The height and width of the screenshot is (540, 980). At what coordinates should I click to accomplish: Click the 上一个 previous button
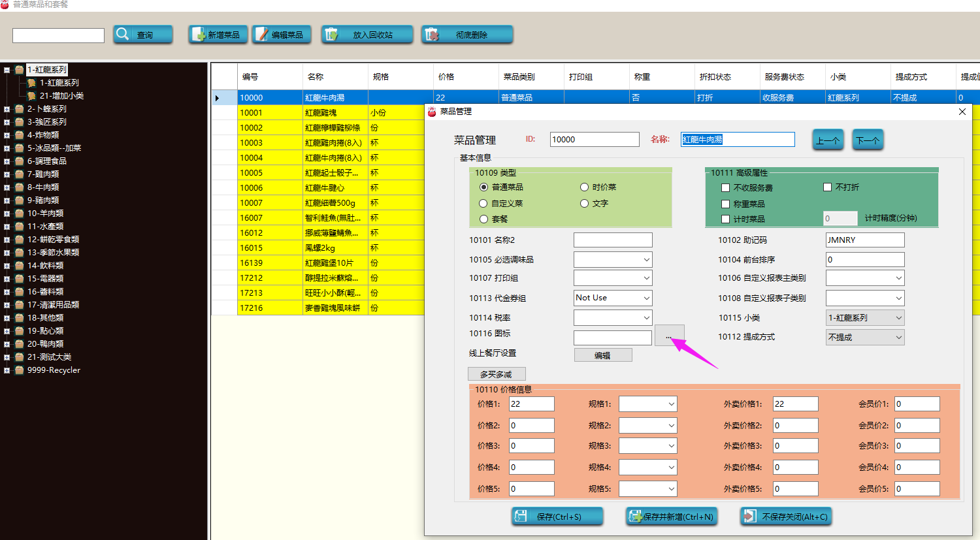(x=828, y=140)
